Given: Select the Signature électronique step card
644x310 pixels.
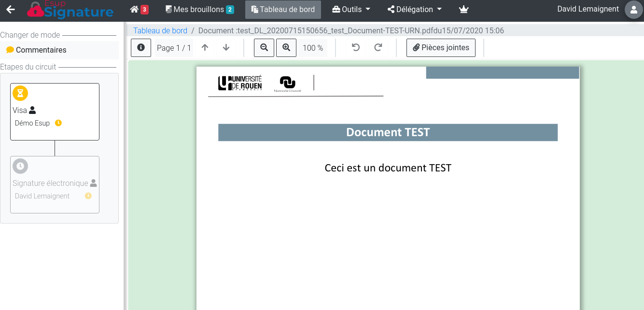Looking at the screenshot, I should click(55, 184).
